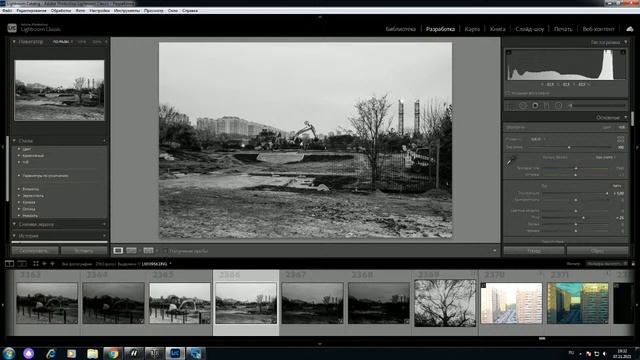The width and height of the screenshot is (640, 360).
Task: Go forward to next photo arrow
Action: pos(52,264)
